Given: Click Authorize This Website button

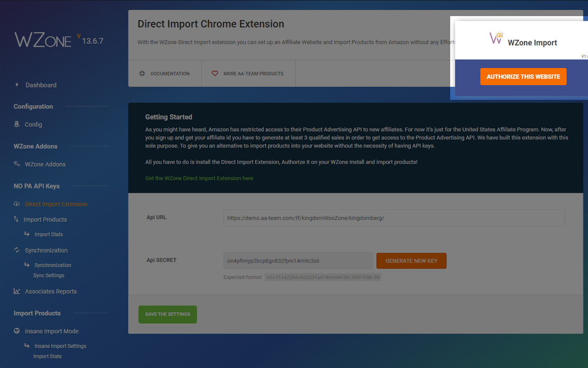Looking at the screenshot, I should point(523,77).
